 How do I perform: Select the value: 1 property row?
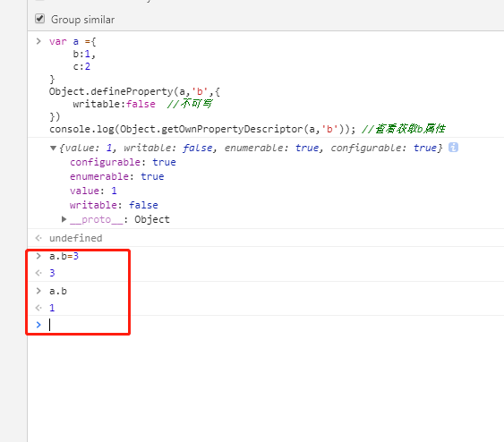[93, 191]
